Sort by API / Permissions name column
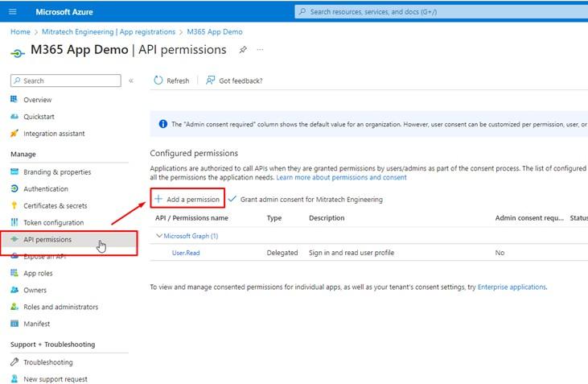This screenshot has height=384, width=588. pos(191,218)
